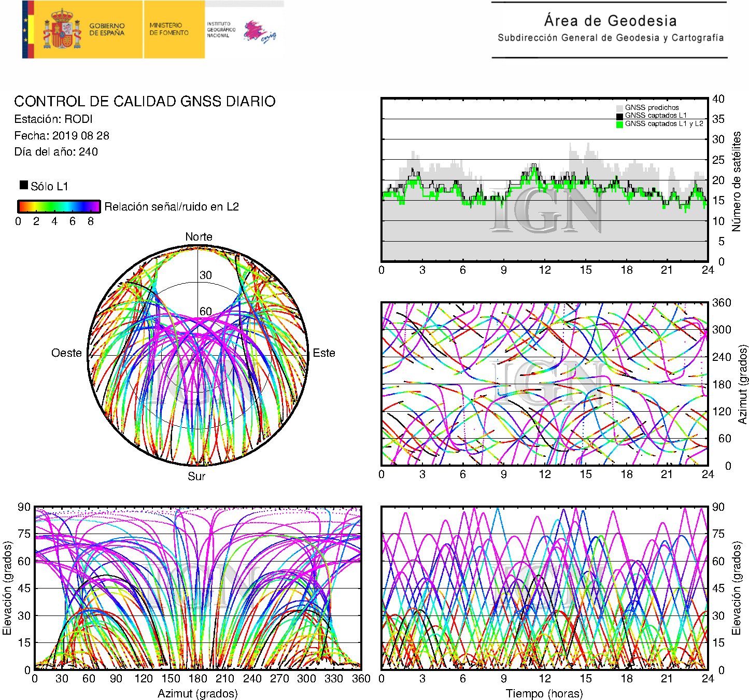Click the Instituto Geográfico Nacional logo text
This screenshot has height=700, width=749.
click(221, 30)
